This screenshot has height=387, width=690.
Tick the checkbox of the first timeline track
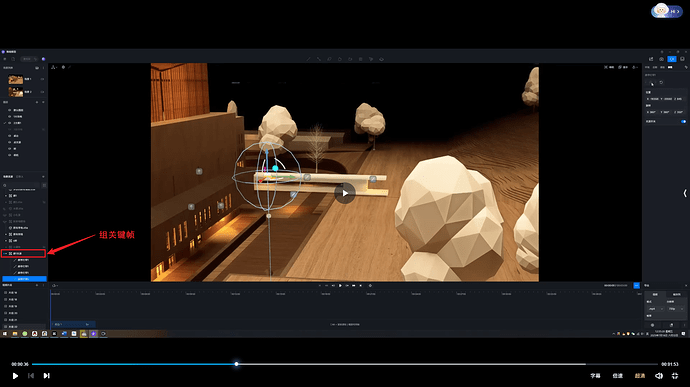coord(5,292)
